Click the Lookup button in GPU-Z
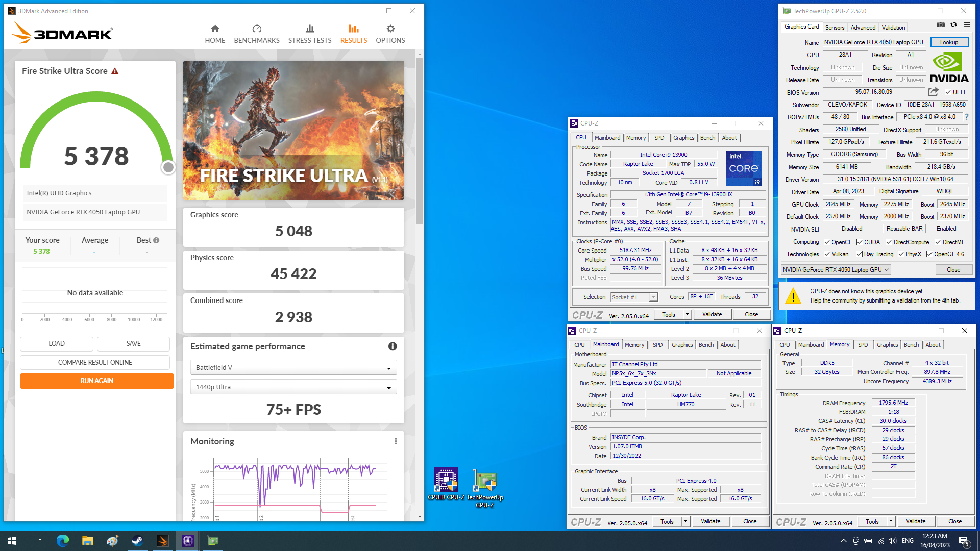The height and width of the screenshot is (551, 980). [x=949, y=42]
